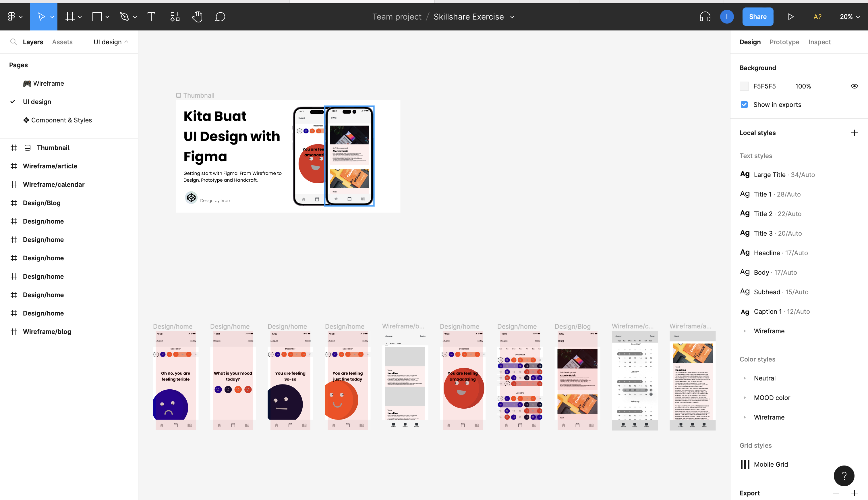The height and width of the screenshot is (500, 868).
Task: Open file name Skillshare Exercise dropdown
Action: (512, 17)
